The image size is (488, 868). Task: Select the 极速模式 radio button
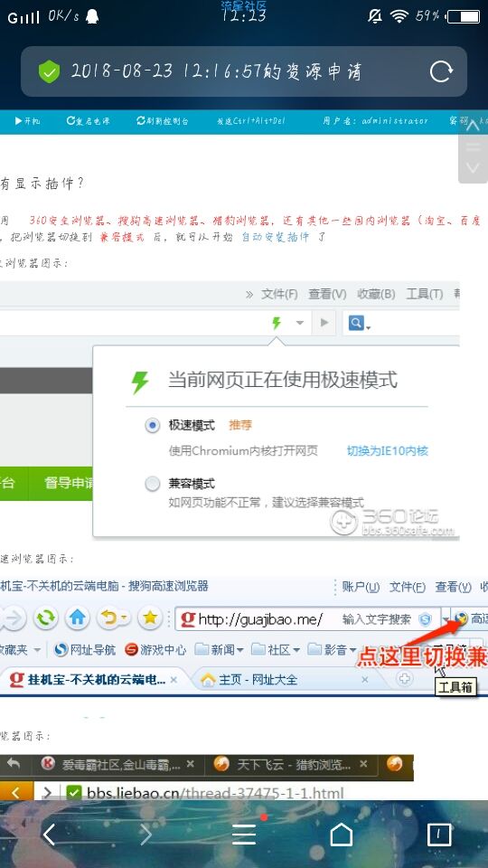tap(152, 426)
